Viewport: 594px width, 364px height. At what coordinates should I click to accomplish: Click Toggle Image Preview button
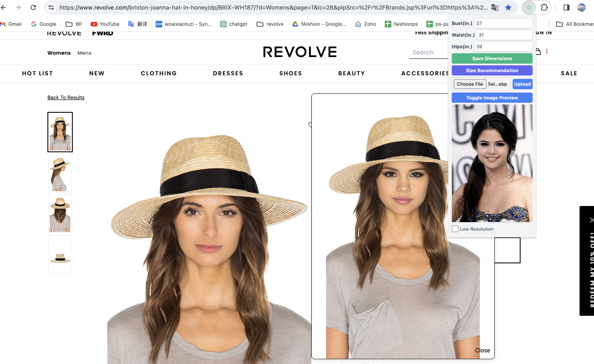pos(492,98)
